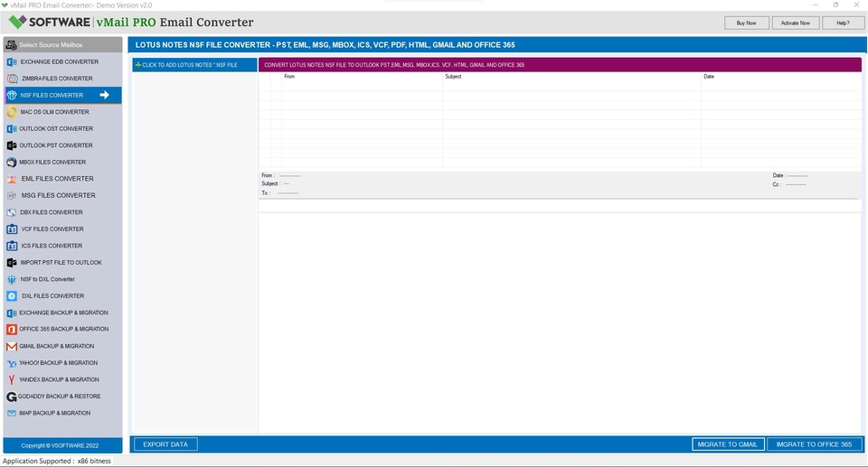
Task: Select OUTLOOK PST CONVERTER entry
Action: [56, 145]
